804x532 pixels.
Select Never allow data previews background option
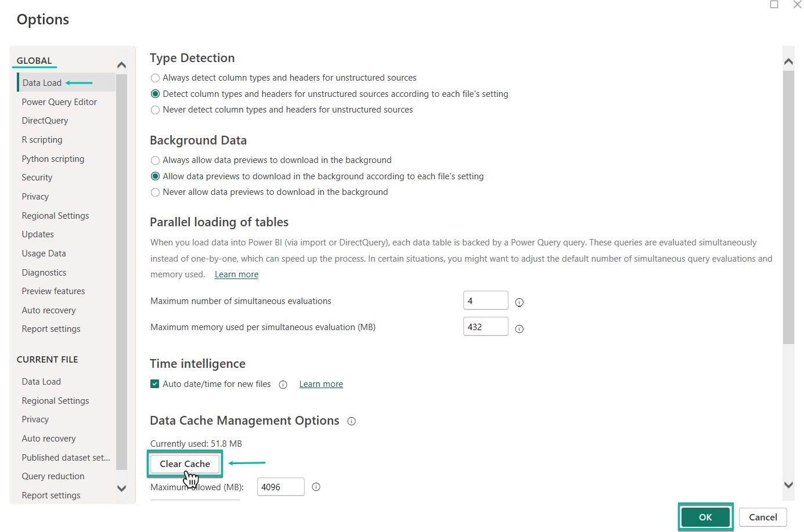pyautogui.click(x=155, y=193)
